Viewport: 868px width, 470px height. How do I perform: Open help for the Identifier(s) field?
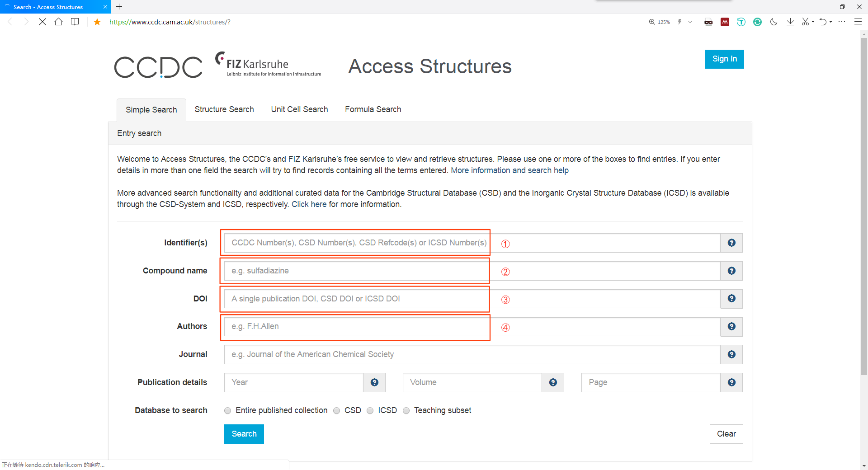(x=731, y=243)
